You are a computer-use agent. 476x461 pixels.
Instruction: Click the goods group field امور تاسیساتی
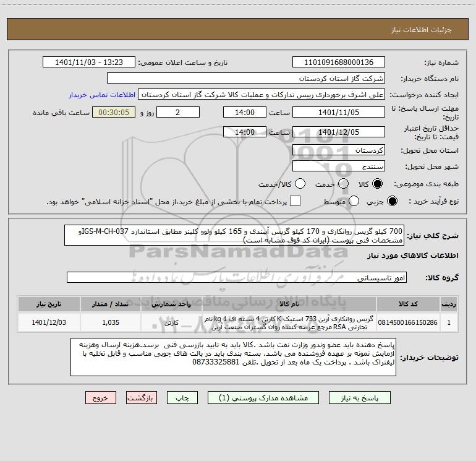coord(237,277)
